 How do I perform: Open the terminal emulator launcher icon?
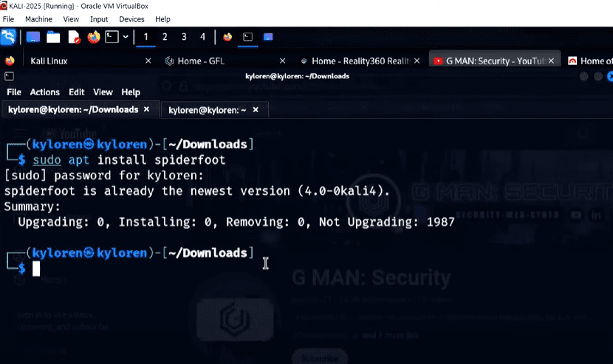(x=112, y=37)
